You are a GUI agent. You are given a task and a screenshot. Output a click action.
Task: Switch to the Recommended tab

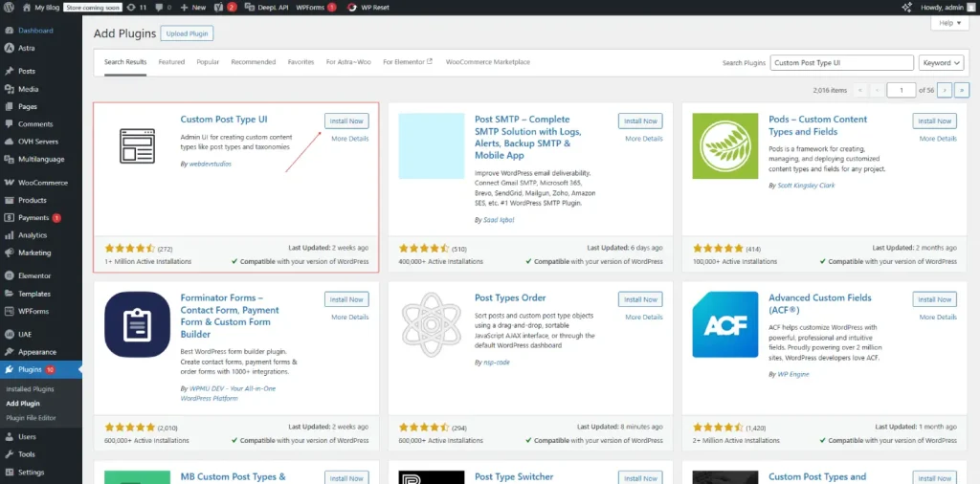(253, 62)
